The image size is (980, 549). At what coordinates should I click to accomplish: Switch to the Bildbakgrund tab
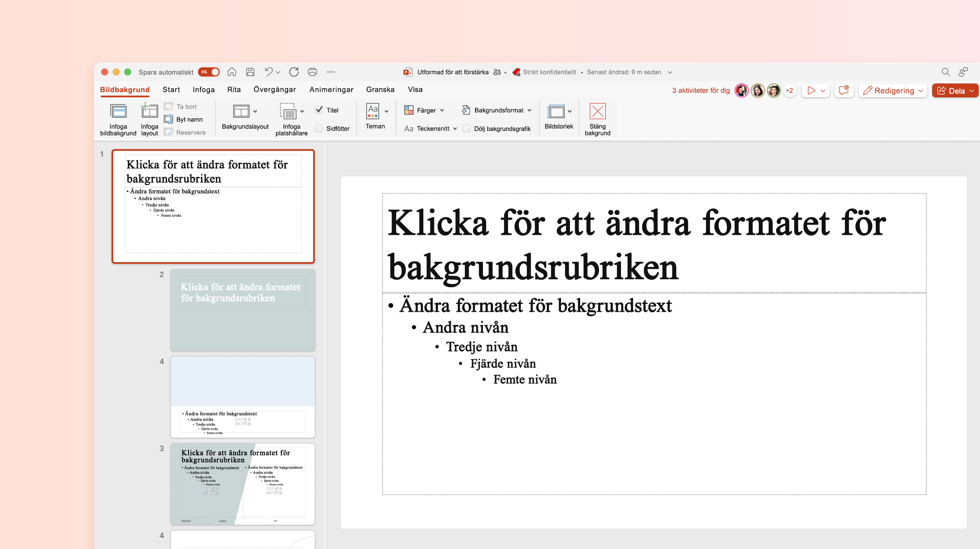125,89
